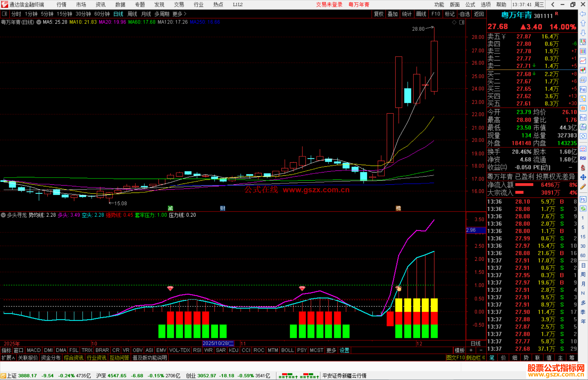Open the f(x) formula icon
Viewport: 588px width, 380px height.
583,127
